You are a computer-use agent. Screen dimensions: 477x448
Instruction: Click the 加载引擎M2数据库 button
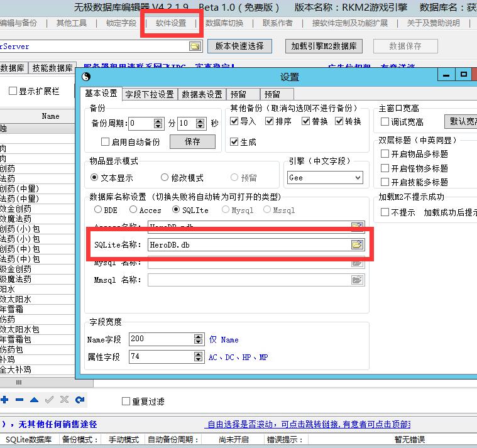click(323, 46)
